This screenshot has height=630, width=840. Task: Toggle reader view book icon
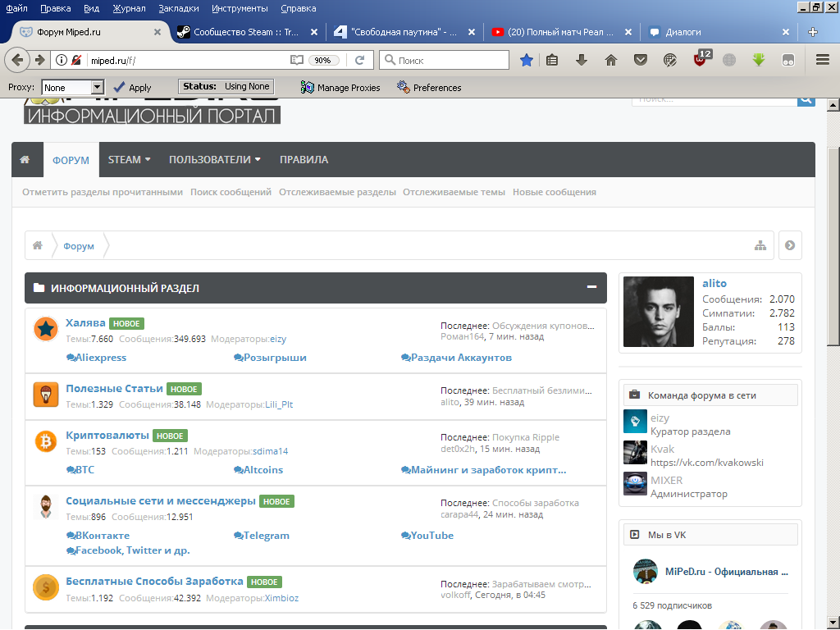pyautogui.click(x=297, y=60)
